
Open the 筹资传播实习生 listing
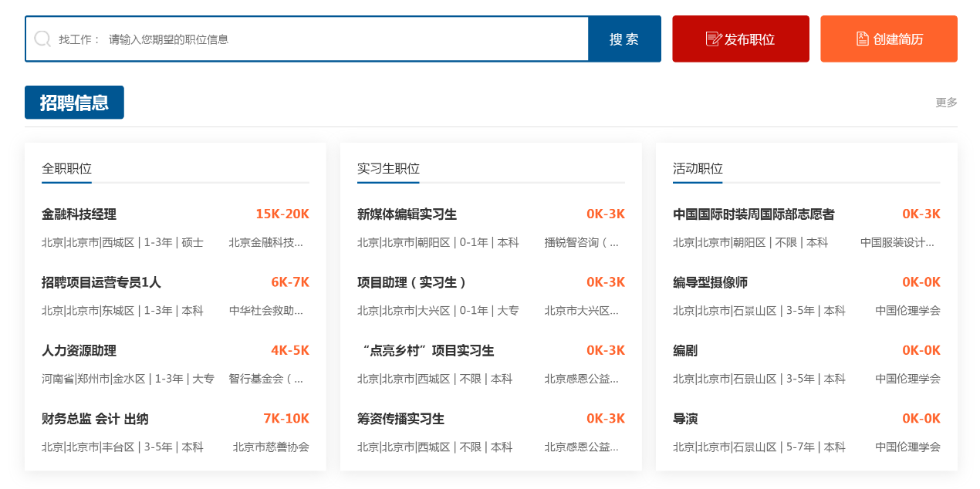(x=399, y=418)
